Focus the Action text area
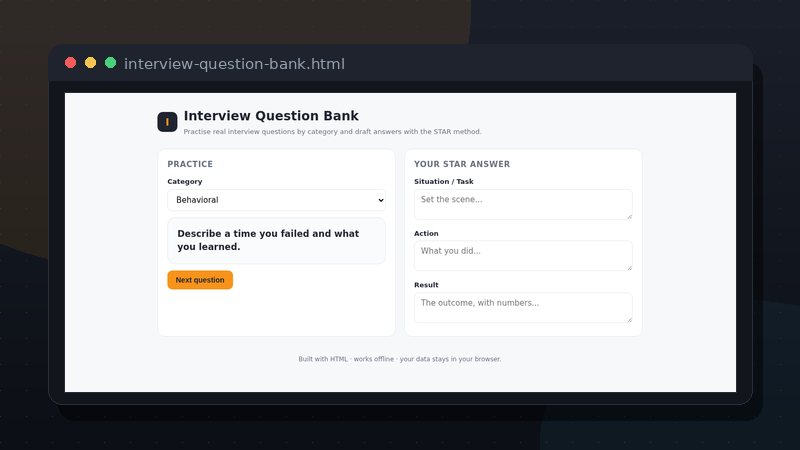Screen dimensions: 800x450 (523, 256)
